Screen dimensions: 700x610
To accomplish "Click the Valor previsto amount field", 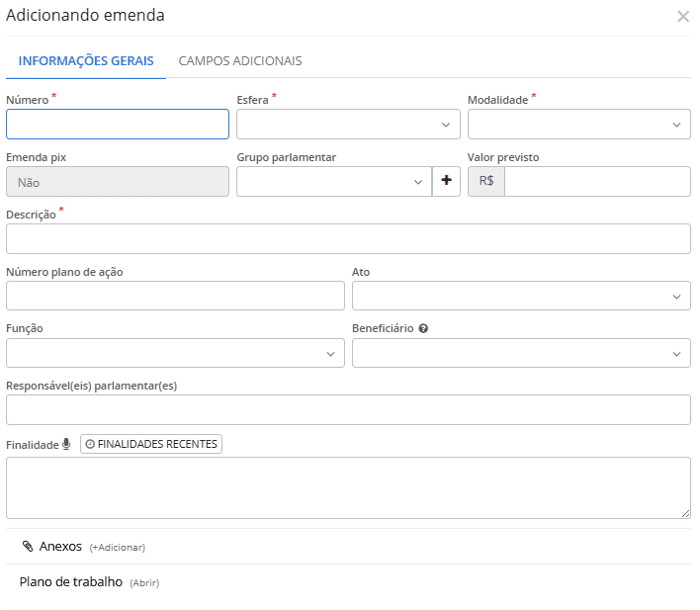I will pos(596,182).
